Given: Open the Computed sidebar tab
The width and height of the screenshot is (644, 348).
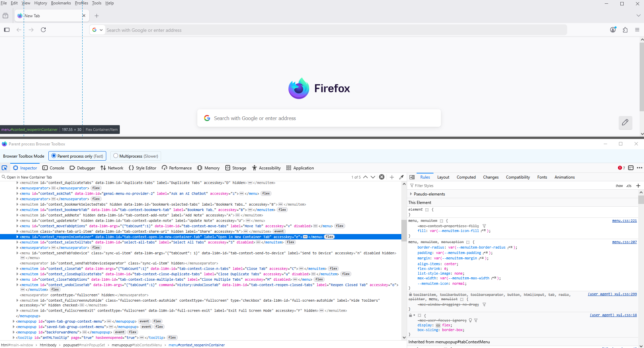Looking at the screenshot, I should 466,177.
